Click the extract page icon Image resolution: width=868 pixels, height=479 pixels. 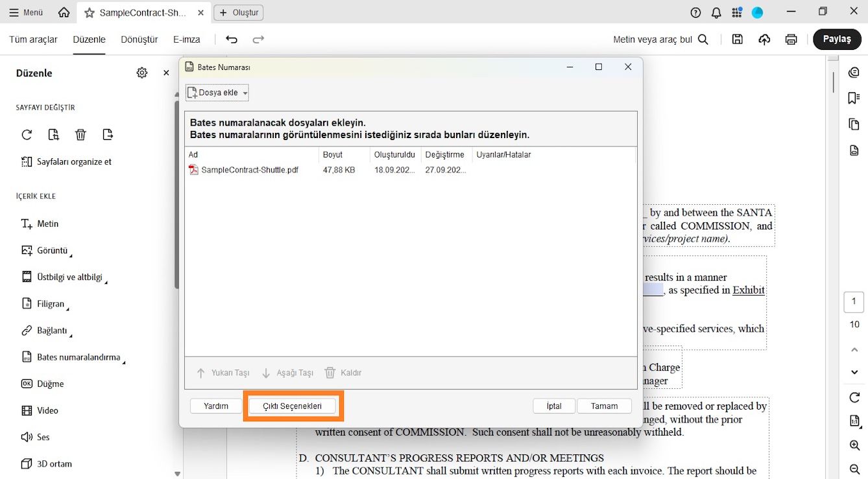tap(108, 135)
